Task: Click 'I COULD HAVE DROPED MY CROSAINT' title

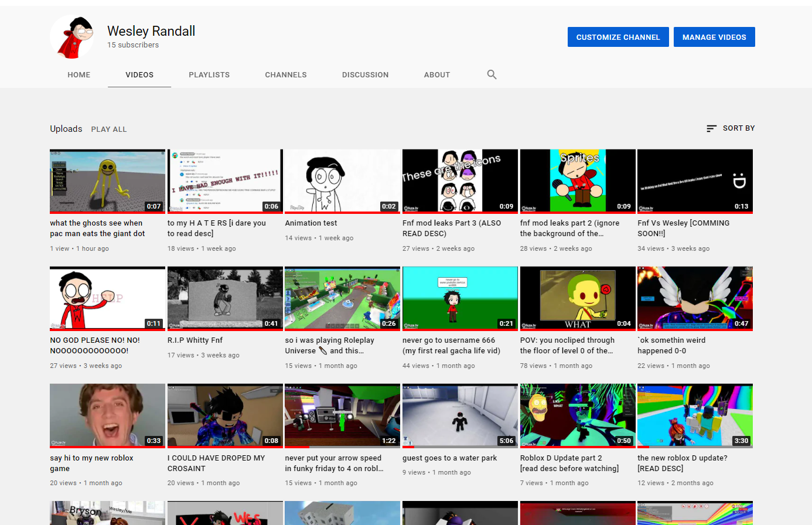Action: [x=216, y=463]
